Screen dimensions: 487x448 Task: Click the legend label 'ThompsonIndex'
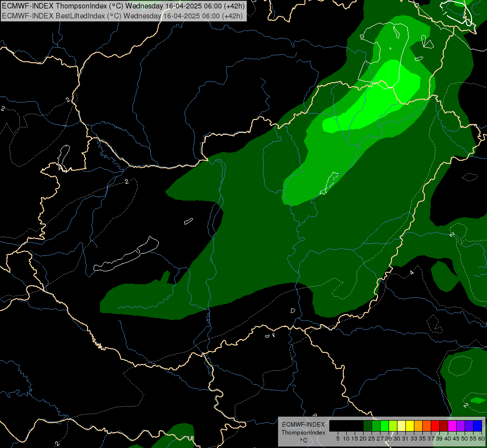point(303,433)
